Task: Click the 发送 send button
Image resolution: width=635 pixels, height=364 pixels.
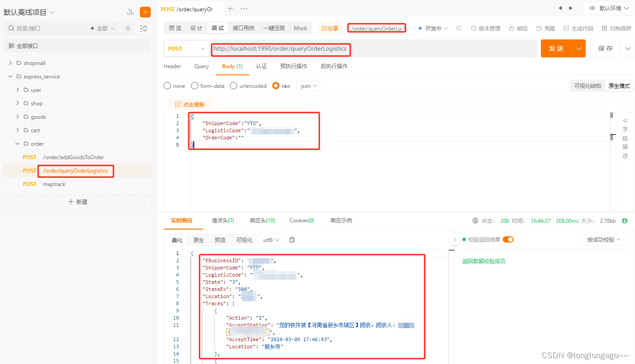Action: point(556,48)
